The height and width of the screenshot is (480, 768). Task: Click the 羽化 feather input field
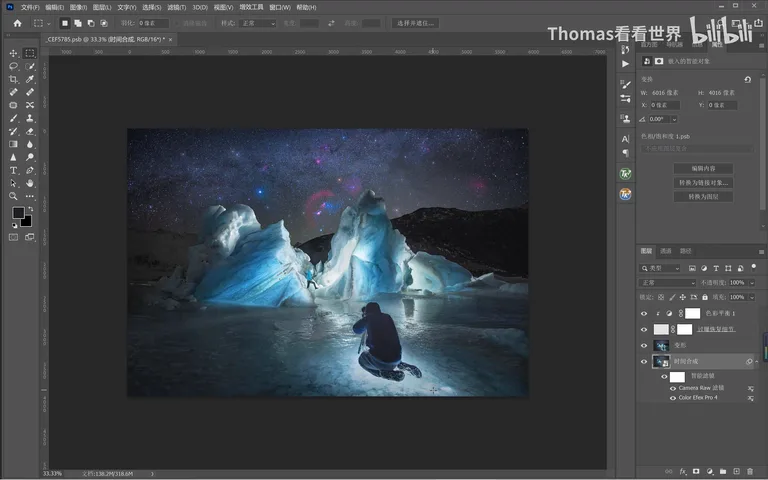[x=153, y=23]
